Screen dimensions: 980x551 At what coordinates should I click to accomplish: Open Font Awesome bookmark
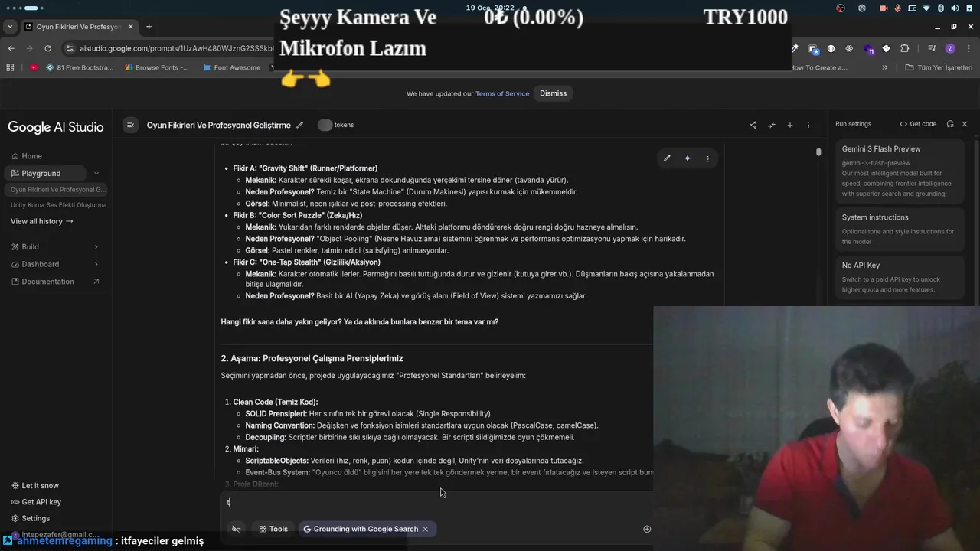coord(231,67)
